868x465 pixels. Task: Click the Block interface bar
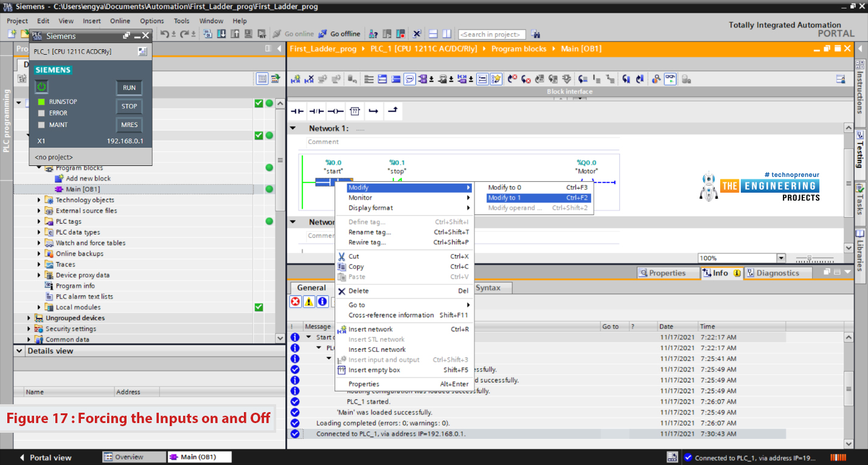(569, 92)
